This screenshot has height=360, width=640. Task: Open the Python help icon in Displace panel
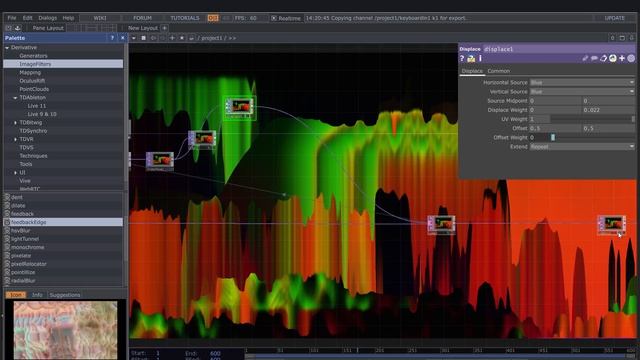tap(471, 59)
